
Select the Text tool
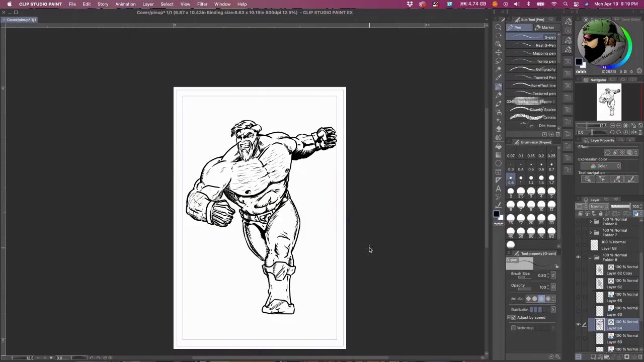tap(498, 189)
